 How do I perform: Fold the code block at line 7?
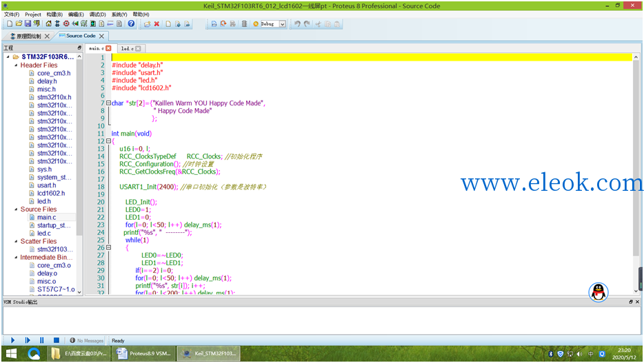[108, 103]
